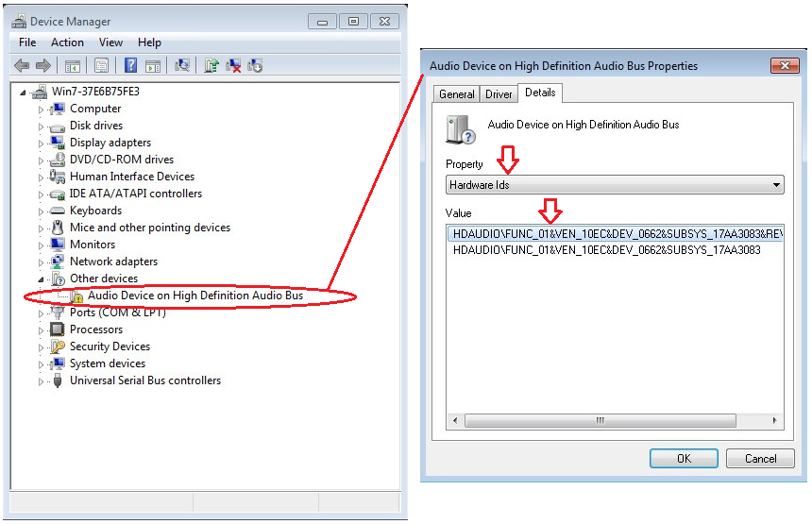Viewport: 812px width, 524px height.
Task: Click the scrollbar right arrow in Value list
Action: 775,420
